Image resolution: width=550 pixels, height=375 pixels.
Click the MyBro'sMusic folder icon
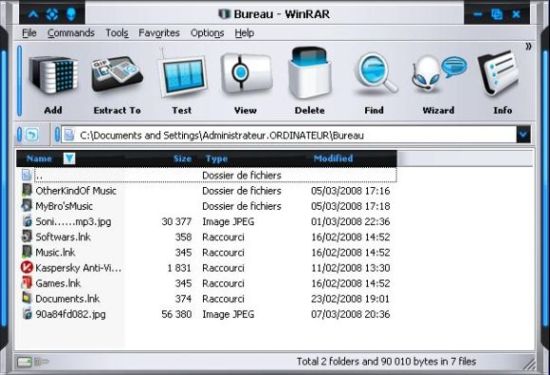(x=27, y=206)
